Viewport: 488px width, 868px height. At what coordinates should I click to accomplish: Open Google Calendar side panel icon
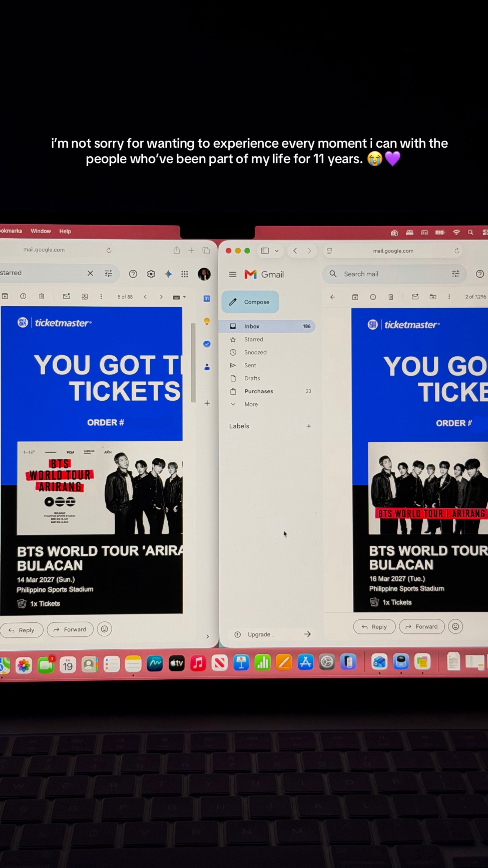207,299
